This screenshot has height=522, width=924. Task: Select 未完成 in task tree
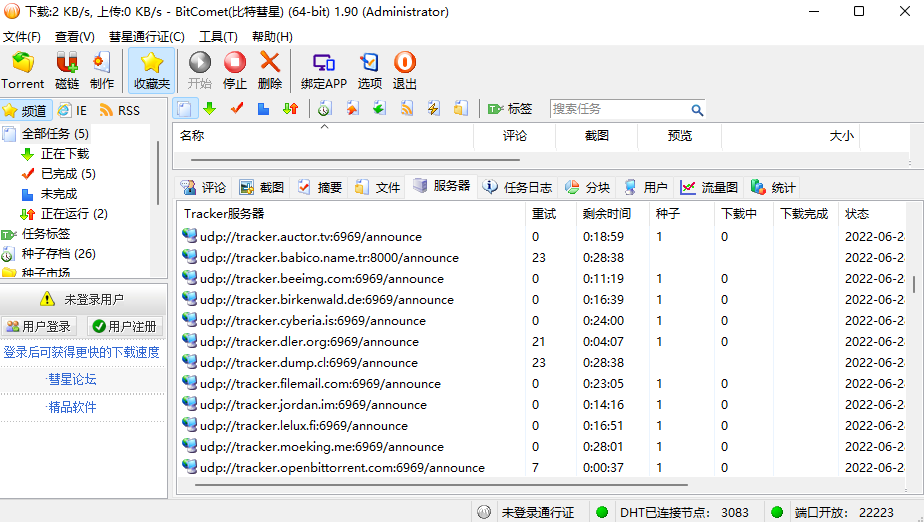pyautogui.click(x=59, y=194)
